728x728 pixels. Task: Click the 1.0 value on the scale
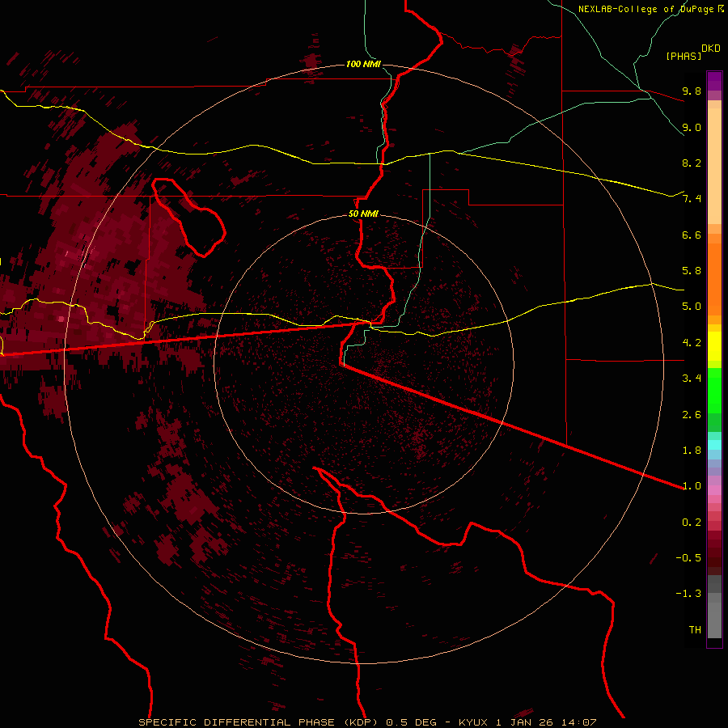(x=692, y=486)
